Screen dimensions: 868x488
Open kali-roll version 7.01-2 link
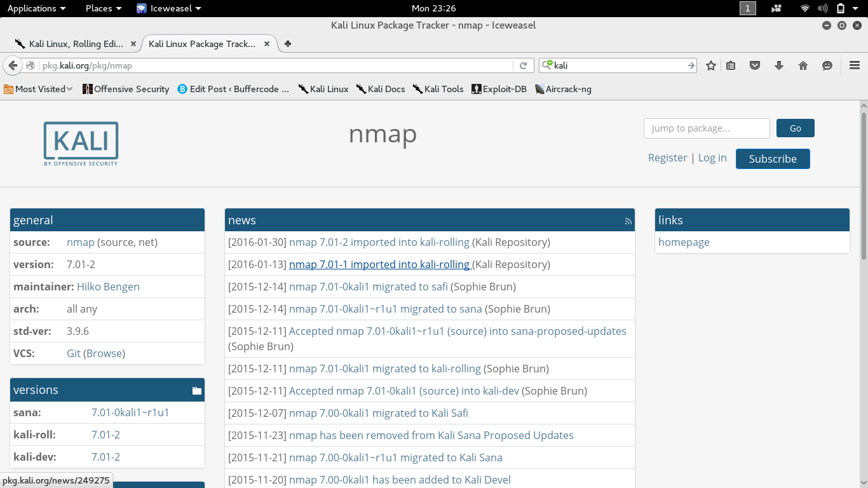pyautogui.click(x=105, y=435)
